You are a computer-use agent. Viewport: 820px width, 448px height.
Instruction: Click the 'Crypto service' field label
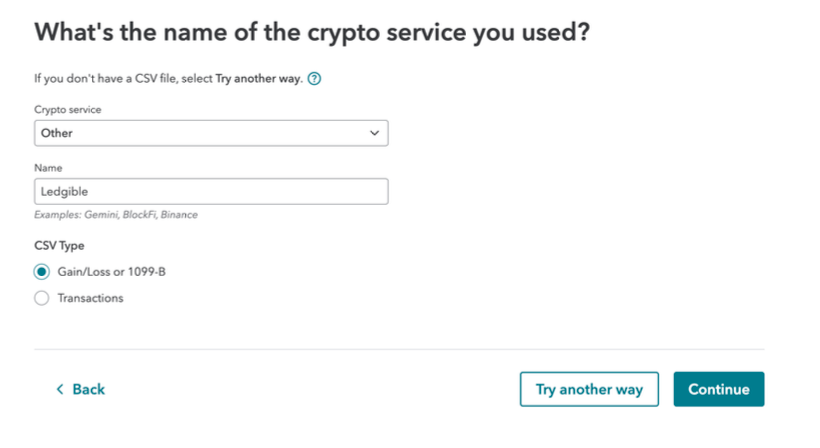click(68, 109)
